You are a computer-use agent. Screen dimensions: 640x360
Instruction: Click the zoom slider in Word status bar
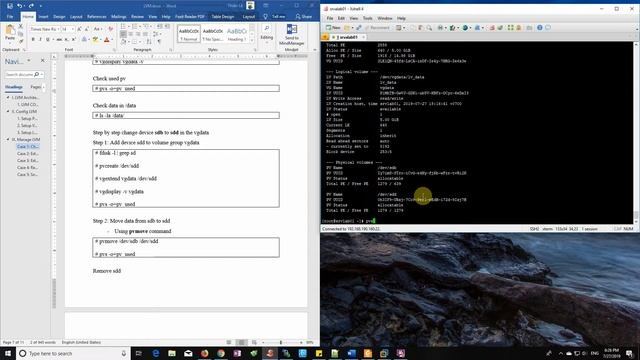[281, 342]
